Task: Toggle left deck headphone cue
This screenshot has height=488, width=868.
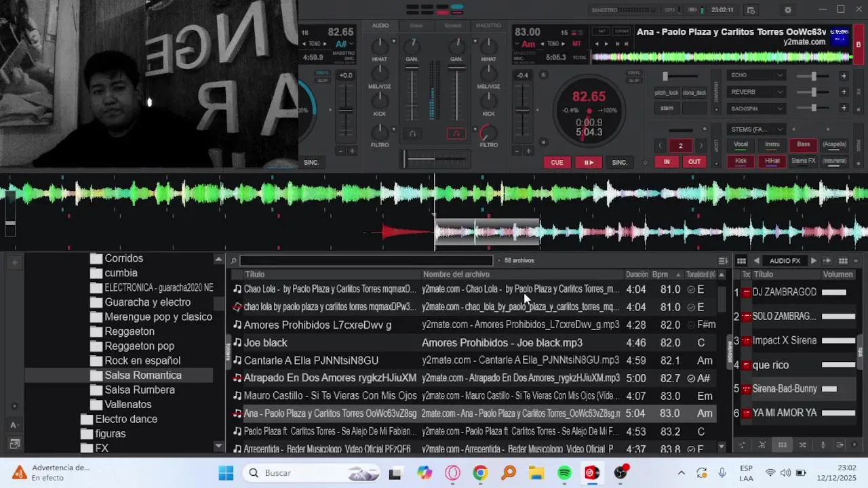Action: tap(412, 134)
